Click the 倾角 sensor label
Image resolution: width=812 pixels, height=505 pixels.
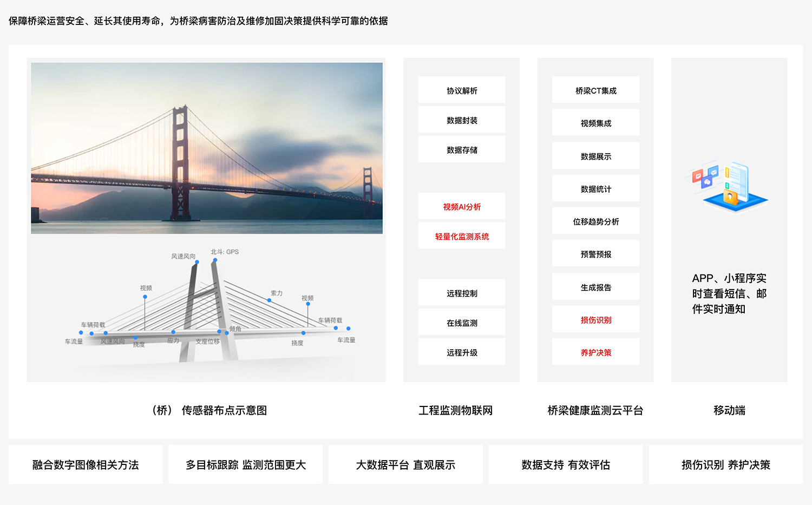pyautogui.click(x=235, y=329)
